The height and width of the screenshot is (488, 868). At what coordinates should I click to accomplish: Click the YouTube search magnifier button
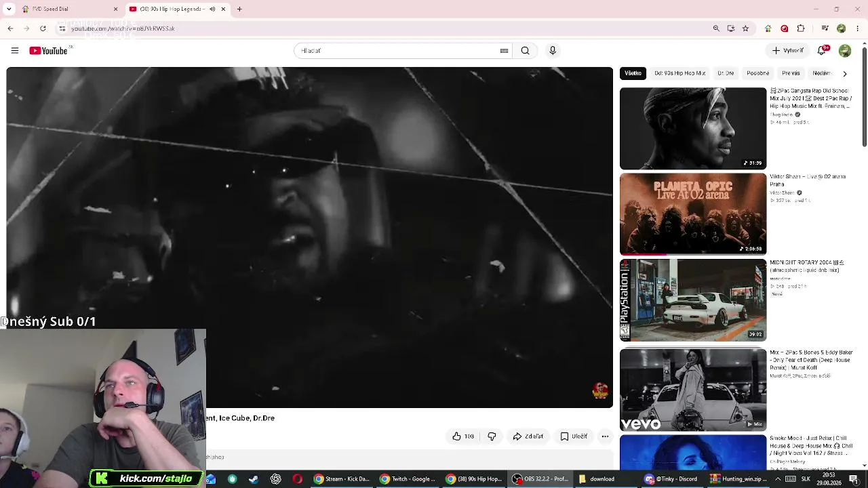525,51
